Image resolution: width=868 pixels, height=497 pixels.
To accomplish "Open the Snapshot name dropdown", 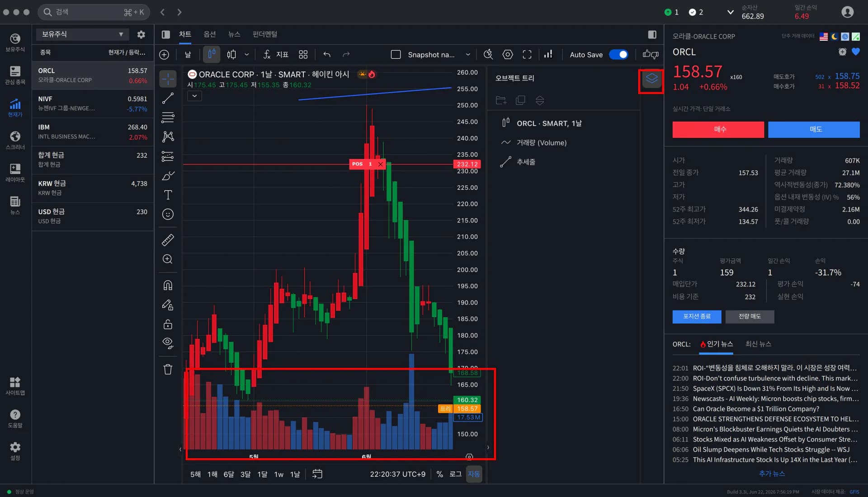I will click(x=468, y=55).
